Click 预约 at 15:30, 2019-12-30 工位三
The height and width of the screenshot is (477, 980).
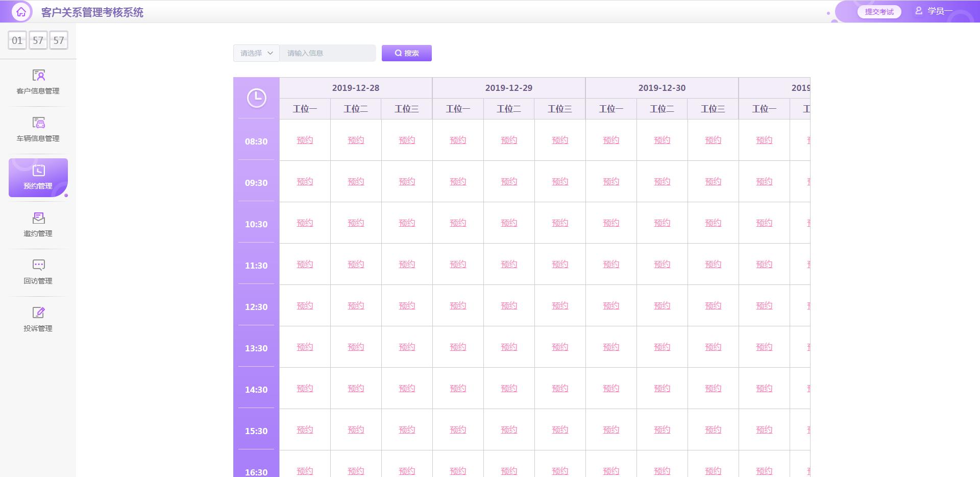coord(713,430)
